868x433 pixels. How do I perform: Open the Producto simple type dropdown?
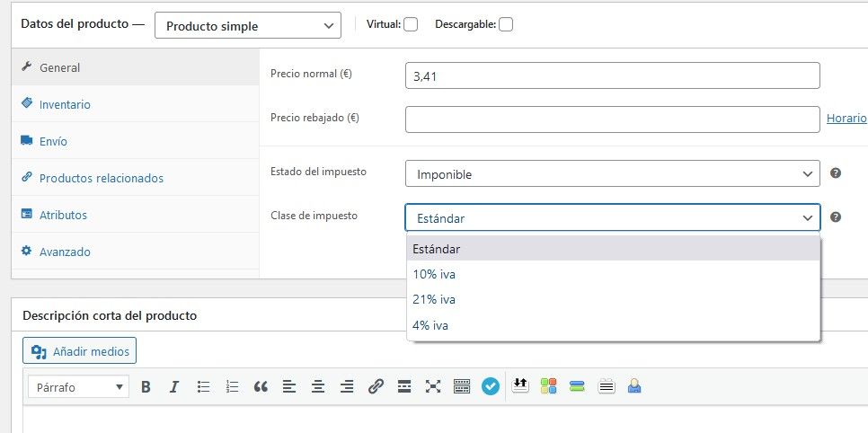coord(247,26)
